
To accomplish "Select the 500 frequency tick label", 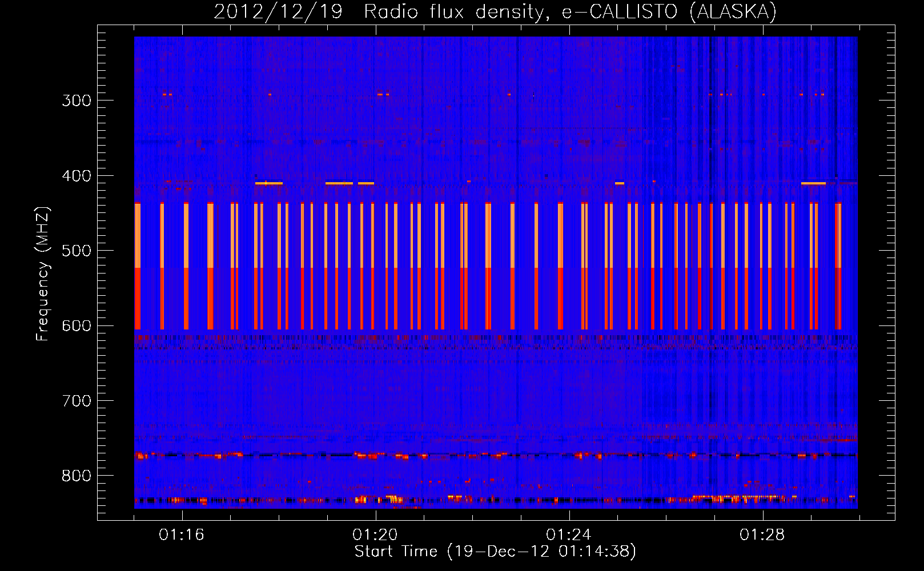I will 77,251.
